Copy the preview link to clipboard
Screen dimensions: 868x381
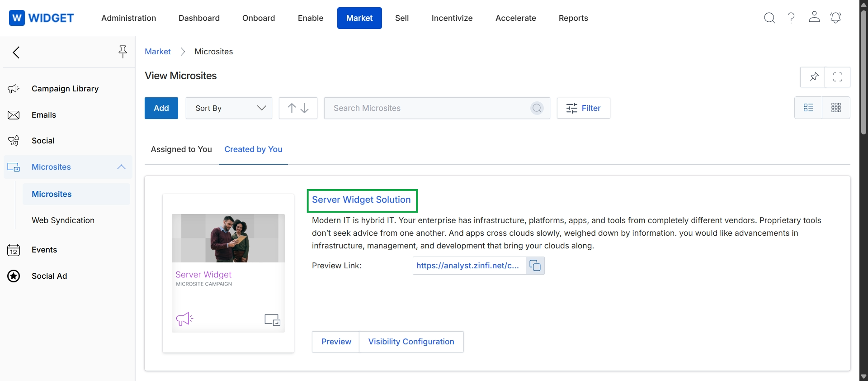pos(535,266)
